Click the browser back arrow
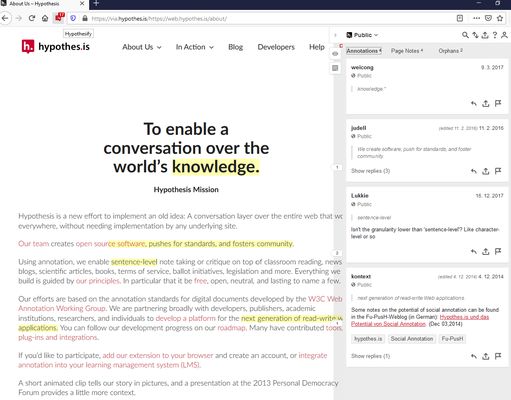511x400 pixels. (x=5, y=18)
